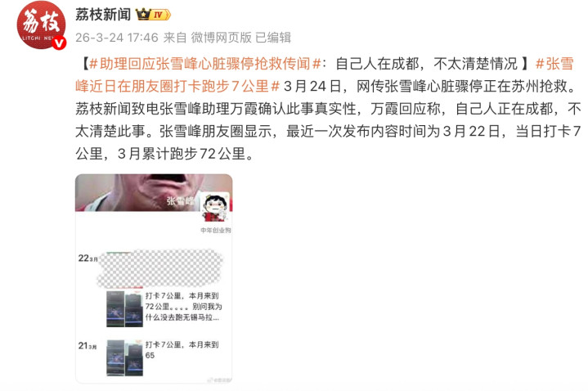
Task: Click the orange verified V badge
Action: 59,43
